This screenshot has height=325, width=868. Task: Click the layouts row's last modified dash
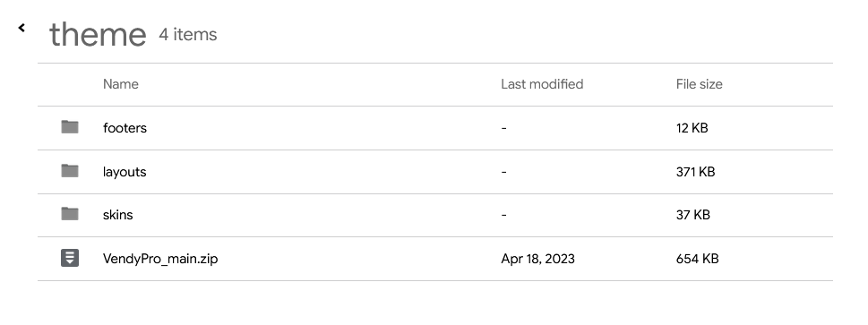point(503,172)
